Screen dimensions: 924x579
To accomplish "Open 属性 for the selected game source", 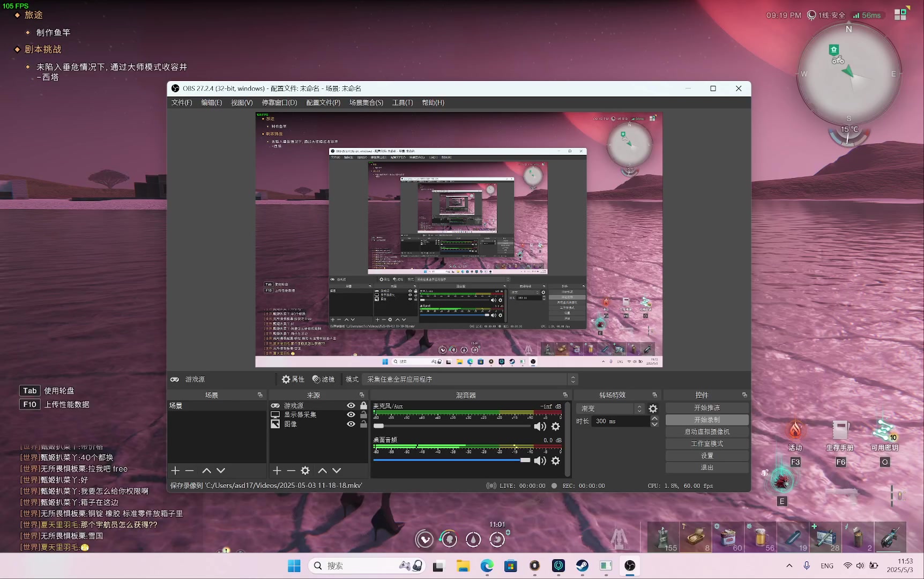I will point(293,379).
